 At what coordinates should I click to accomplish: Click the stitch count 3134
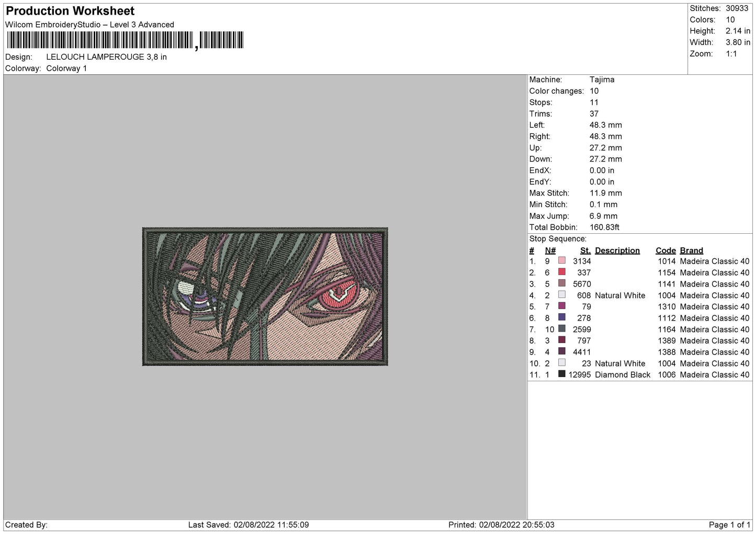[582, 262]
